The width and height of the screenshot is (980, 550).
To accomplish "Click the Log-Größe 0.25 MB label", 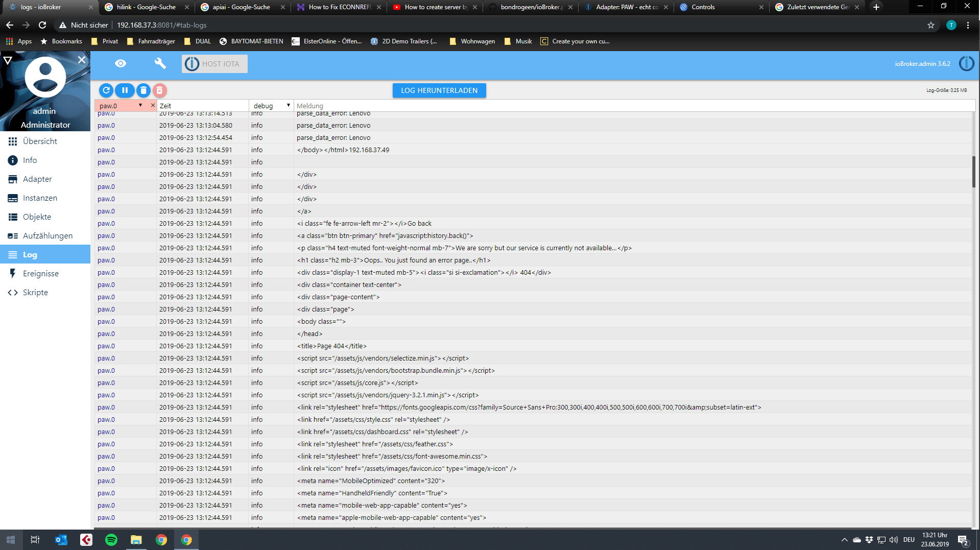I will point(946,90).
